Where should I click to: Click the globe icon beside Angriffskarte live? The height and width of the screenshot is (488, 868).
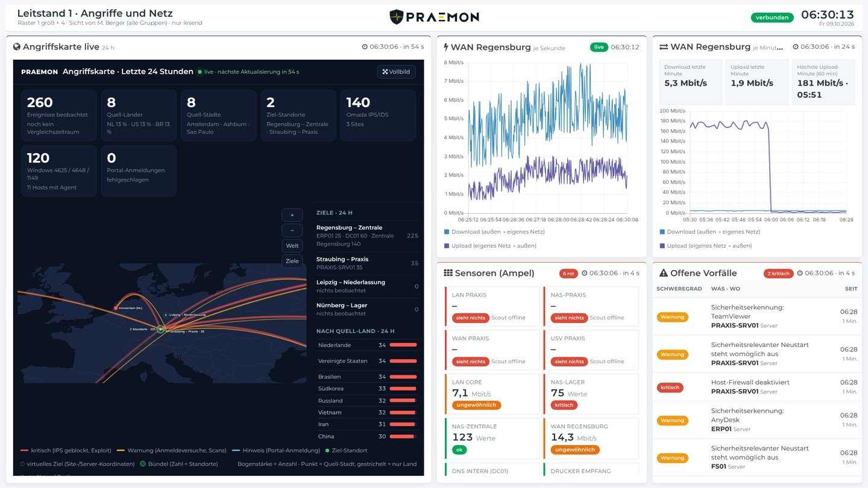(17, 47)
